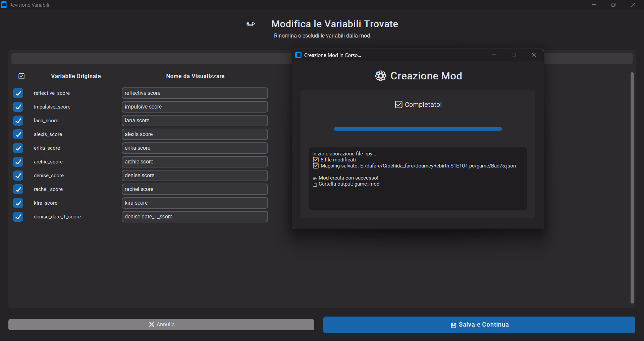Click the check icon beside 8 file modificati

pyautogui.click(x=316, y=160)
